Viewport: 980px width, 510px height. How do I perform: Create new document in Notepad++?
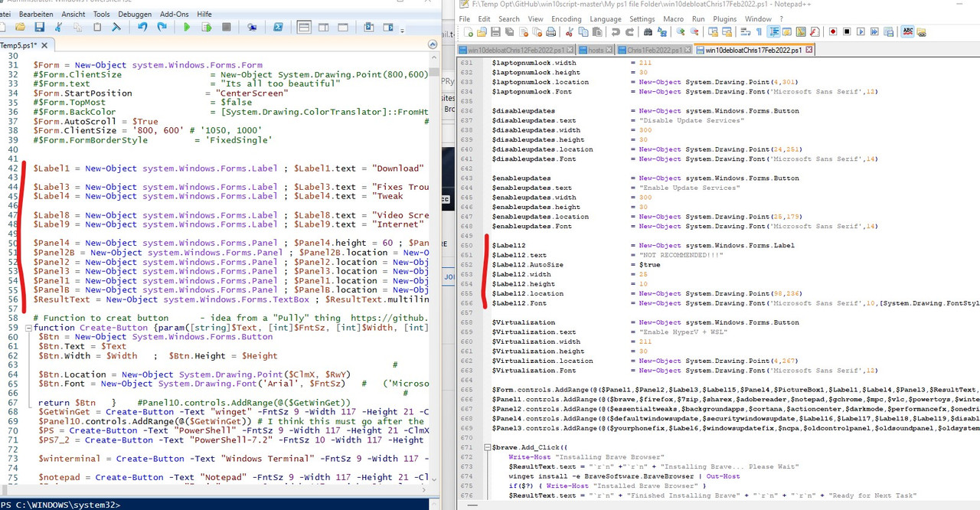pos(469,31)
